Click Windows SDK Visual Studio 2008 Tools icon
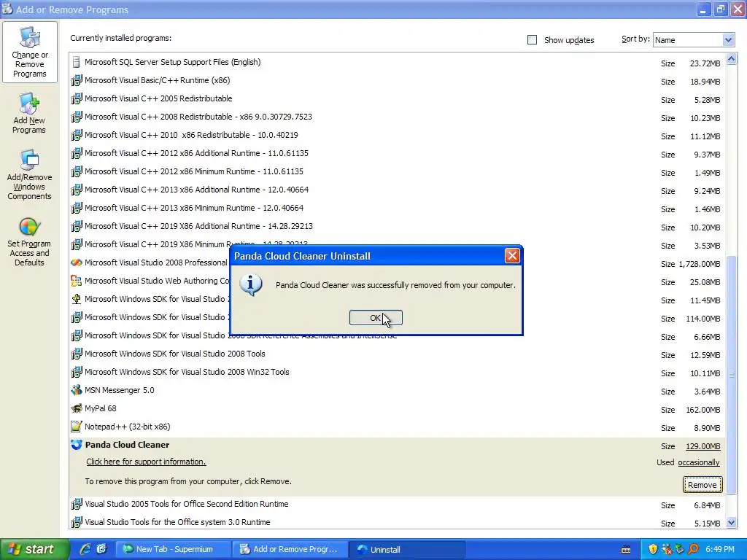747x560 pixels. (76, 354)
